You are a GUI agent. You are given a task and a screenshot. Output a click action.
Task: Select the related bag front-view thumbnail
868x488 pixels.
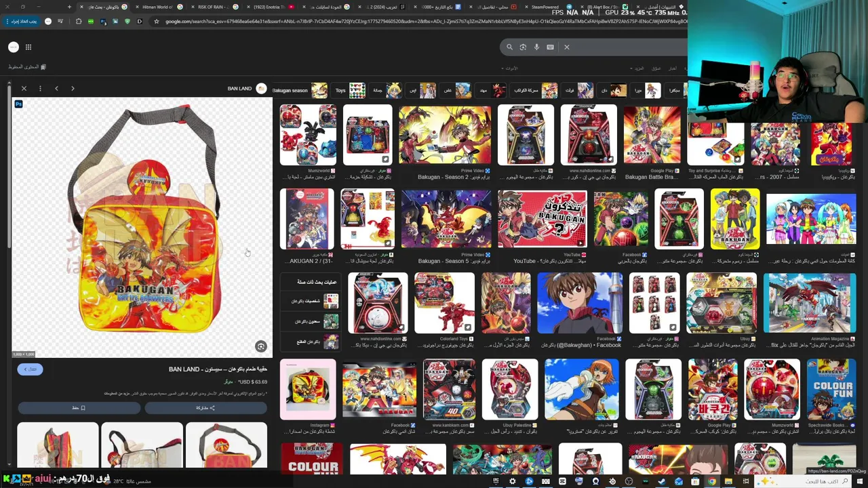click(x=226, y=445)
